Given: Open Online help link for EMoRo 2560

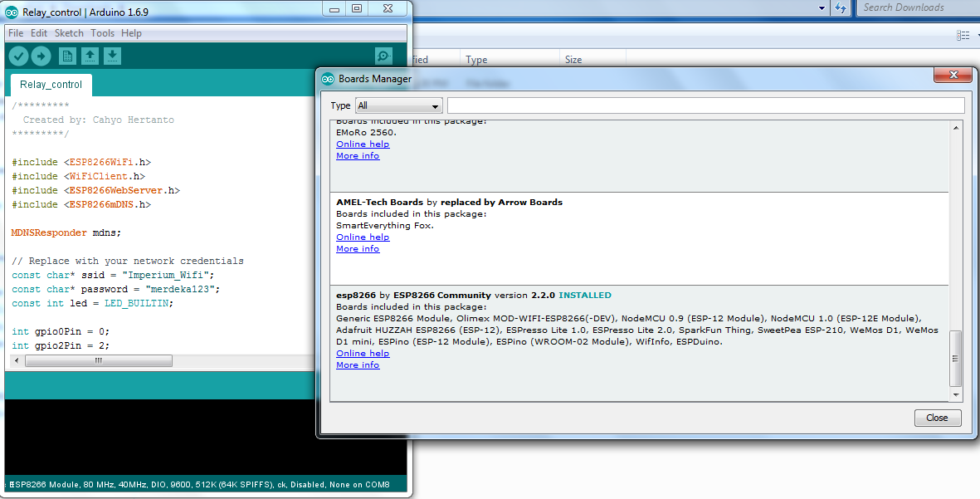Looking at the screenshot, I should click(363, 144).
